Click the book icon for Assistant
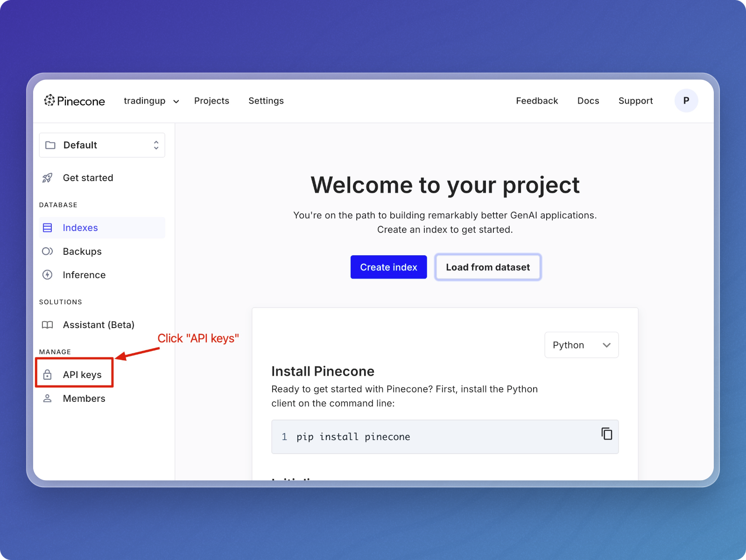746x560 pixels. point(47,325)
